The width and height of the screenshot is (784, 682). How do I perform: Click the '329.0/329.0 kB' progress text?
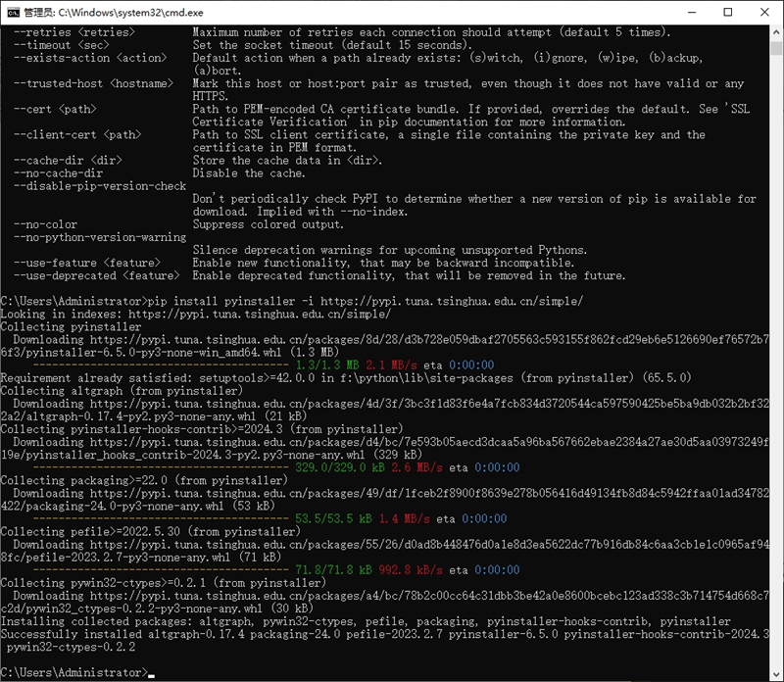point(340,467)
